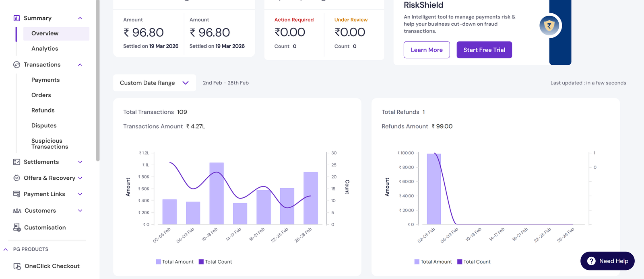This screenshot has width=644, height=279.
Task: Open the Need Help chat button
Action: point(607,261)
